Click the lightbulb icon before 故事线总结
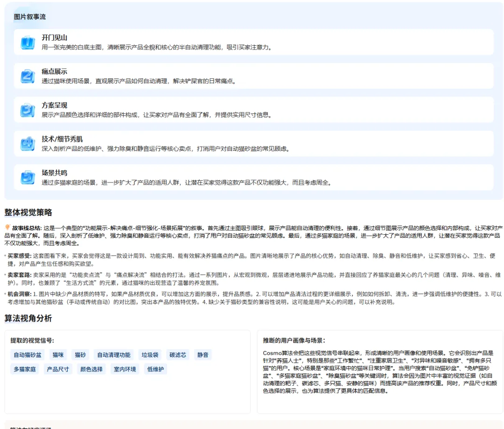 pos(8,228)
